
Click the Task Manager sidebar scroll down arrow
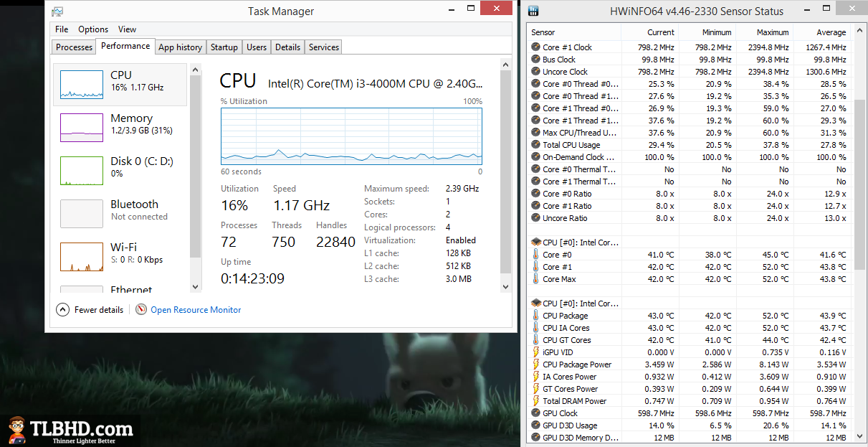pyautogui.click(x=196, y=286)
